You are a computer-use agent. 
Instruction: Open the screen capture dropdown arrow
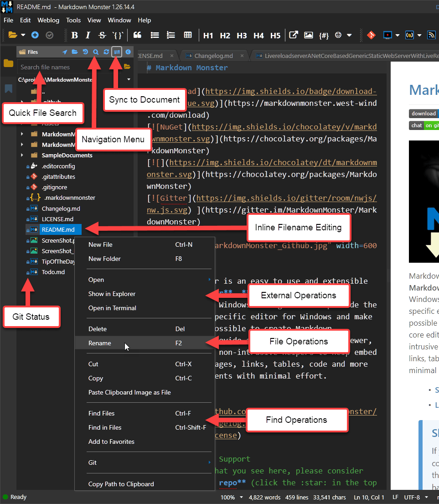coord(398,35)
